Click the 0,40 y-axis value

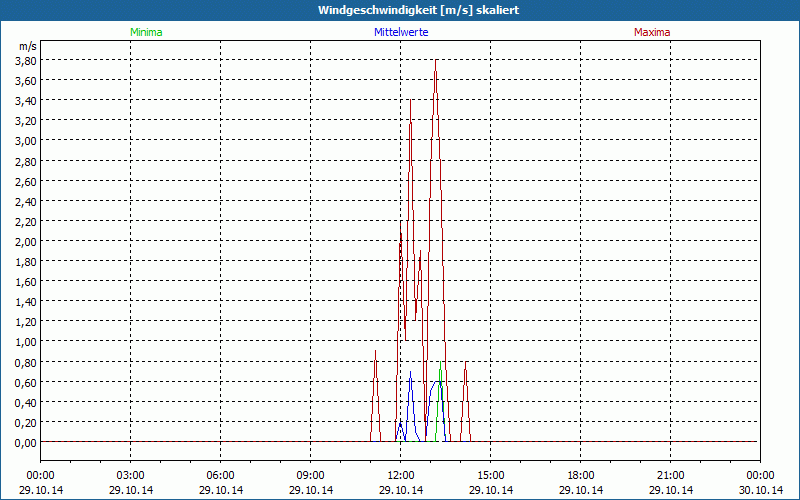point(26,402)
